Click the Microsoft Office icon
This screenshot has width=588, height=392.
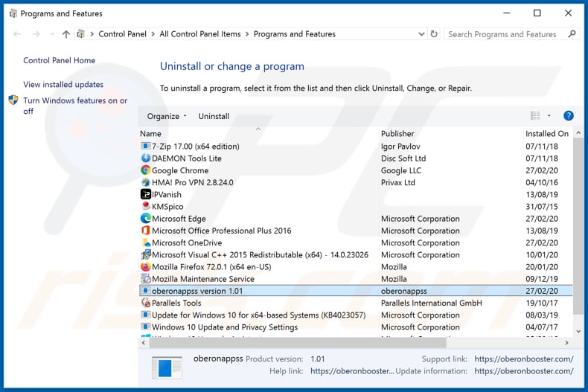[x=145, y=231]
